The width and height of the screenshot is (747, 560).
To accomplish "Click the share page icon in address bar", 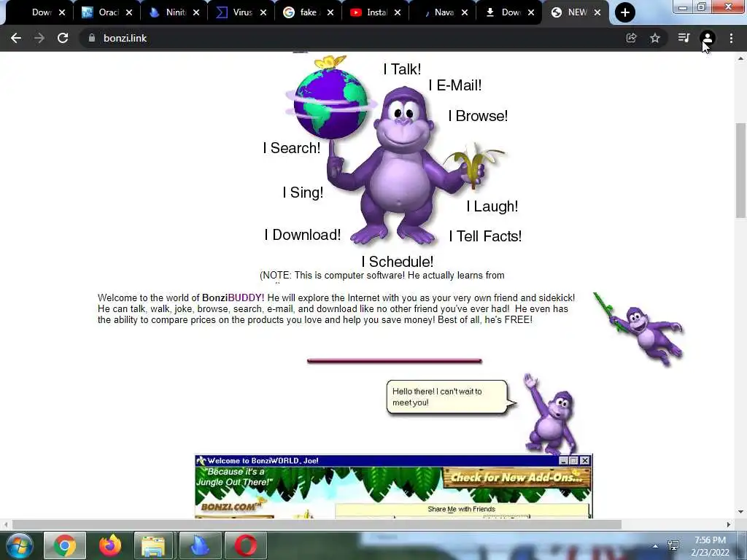I will pos(631,38).
